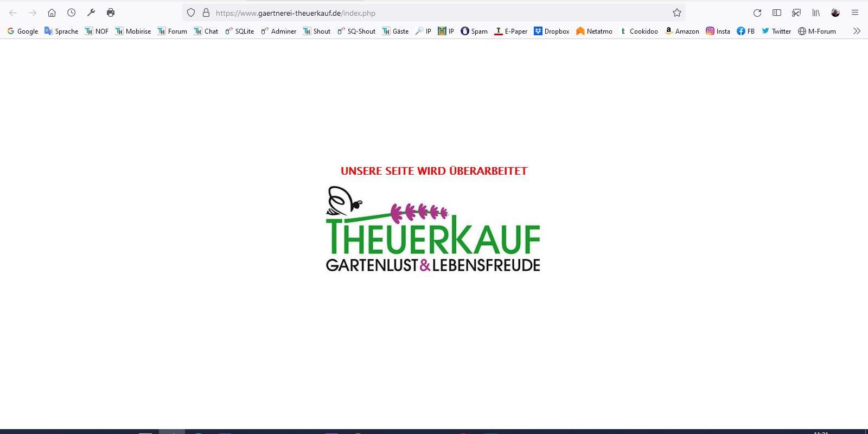
Task: Open the SQLite bookmark
Action: pos(240,31)
